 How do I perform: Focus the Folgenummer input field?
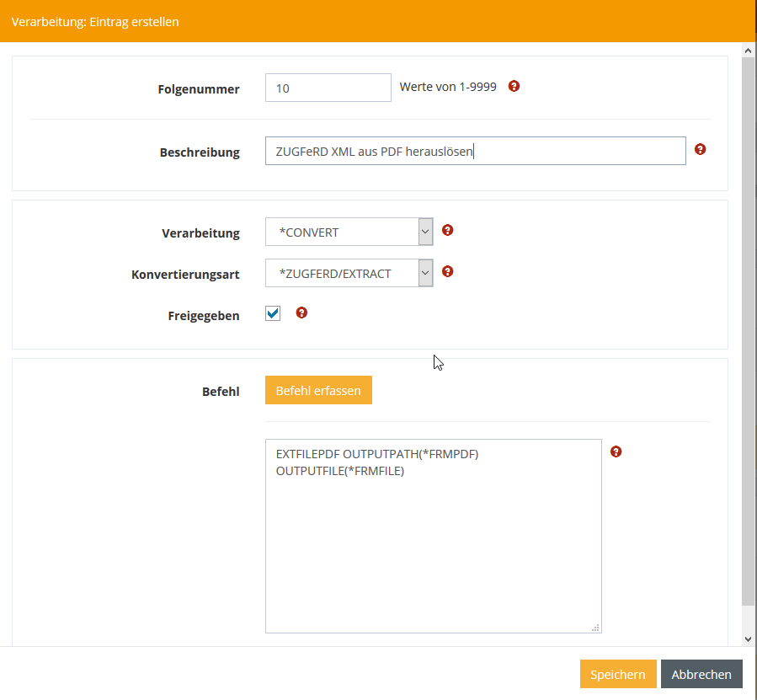(x=328, y=88)
